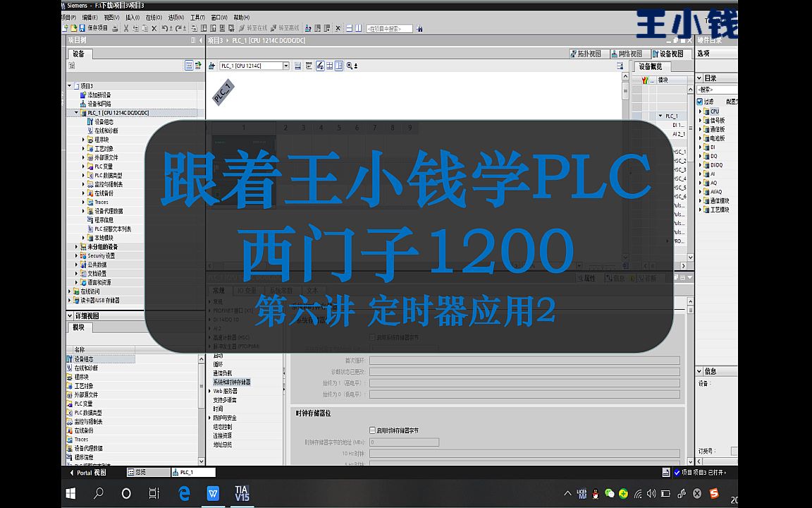The width and height of the screenshot is (812, 508).
Task: Click the 保存项目 save project icon
Action: coord(83,27)
